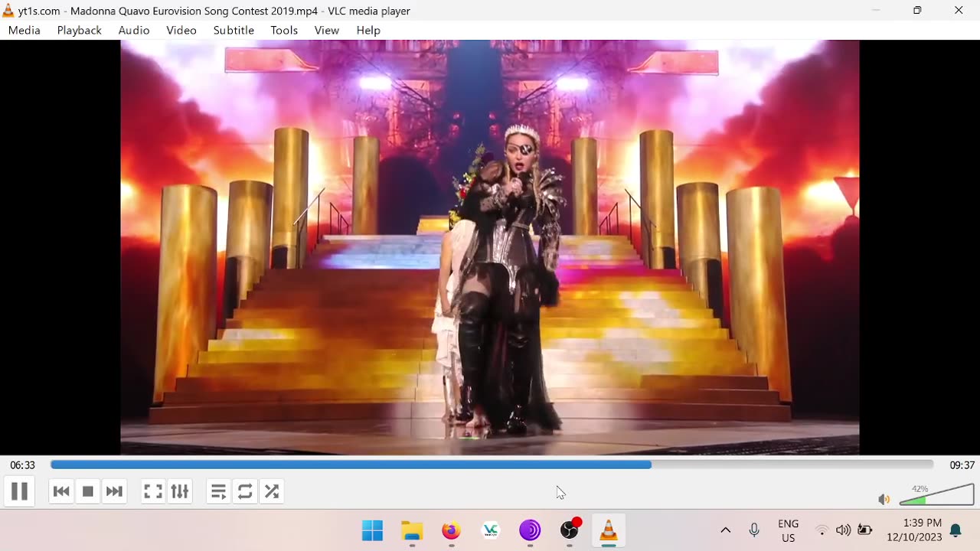
Task: Toggle total duration display 09:37
Action: (962, 465)
